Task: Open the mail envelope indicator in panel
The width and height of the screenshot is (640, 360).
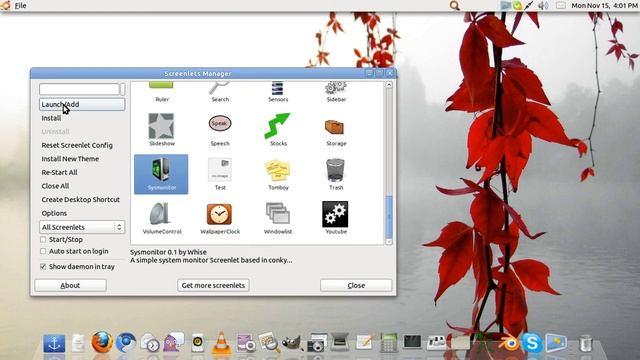Action: [561, 5]
